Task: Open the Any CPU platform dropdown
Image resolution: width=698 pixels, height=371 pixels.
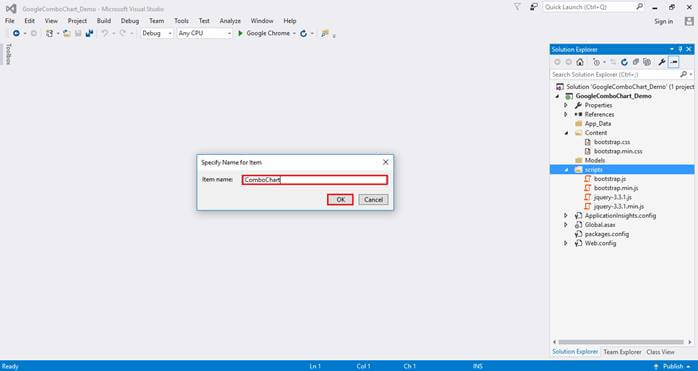Action: tap(204, 33)
